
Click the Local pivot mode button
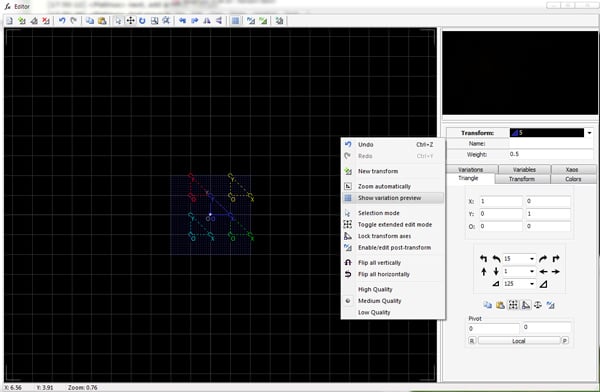(518, 341)
